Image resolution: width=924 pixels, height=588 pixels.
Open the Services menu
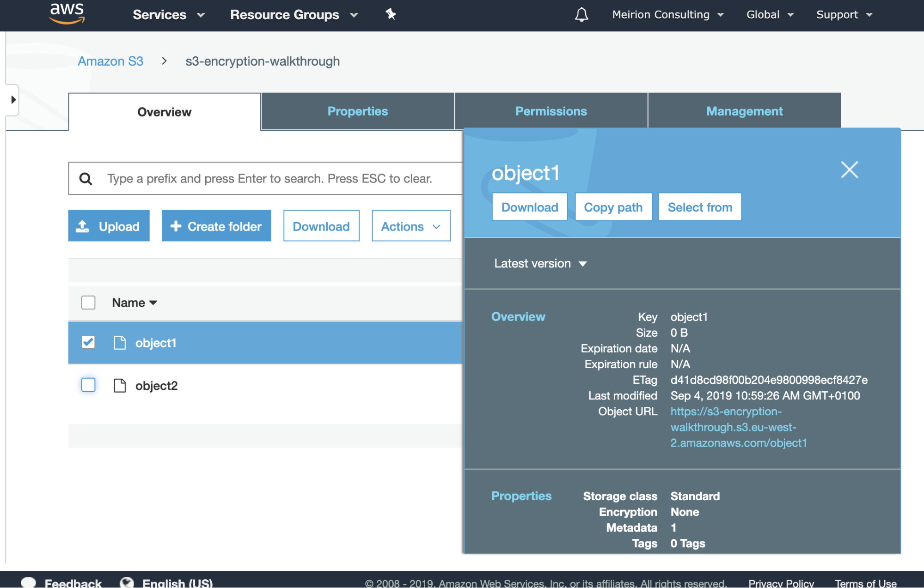pyautogui.click(x=168, y=15)
